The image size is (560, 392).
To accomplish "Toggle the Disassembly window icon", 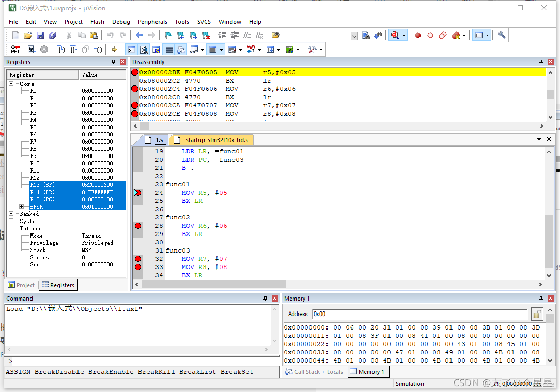I will [144, 50].
